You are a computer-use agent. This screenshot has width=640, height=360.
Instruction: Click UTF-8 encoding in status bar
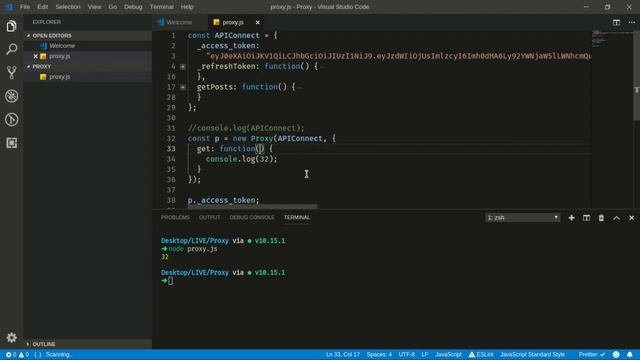tap(407, 354)
